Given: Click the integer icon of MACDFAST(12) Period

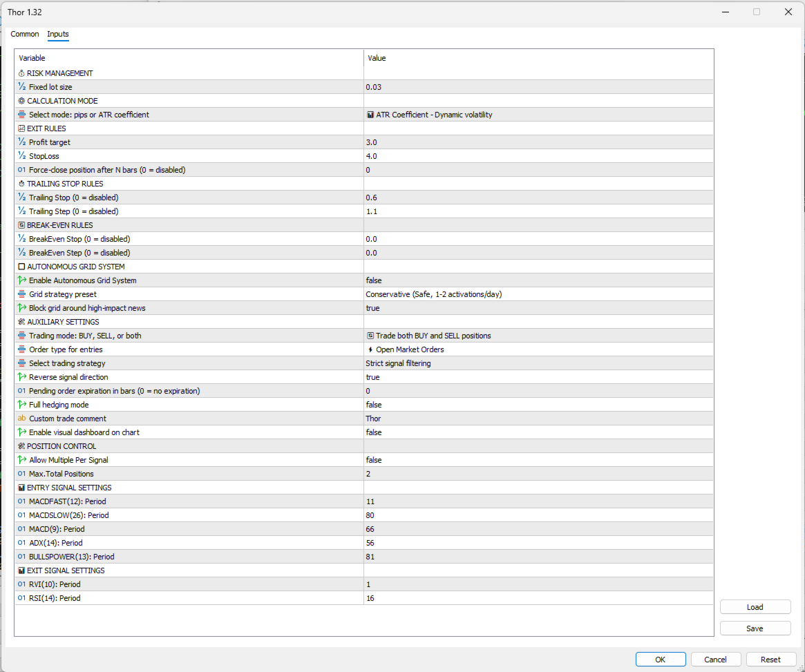Looking at the screenshot, I should (x=21, y=501).
